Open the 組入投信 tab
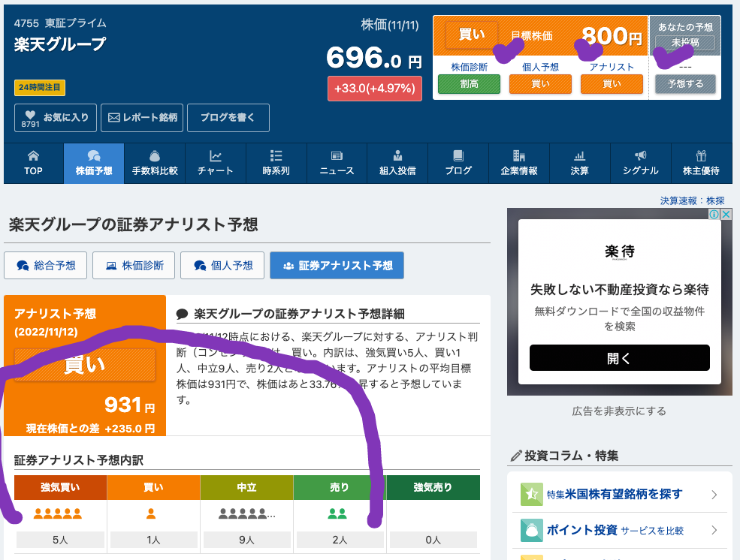The image size is (740, 560). 397,163
